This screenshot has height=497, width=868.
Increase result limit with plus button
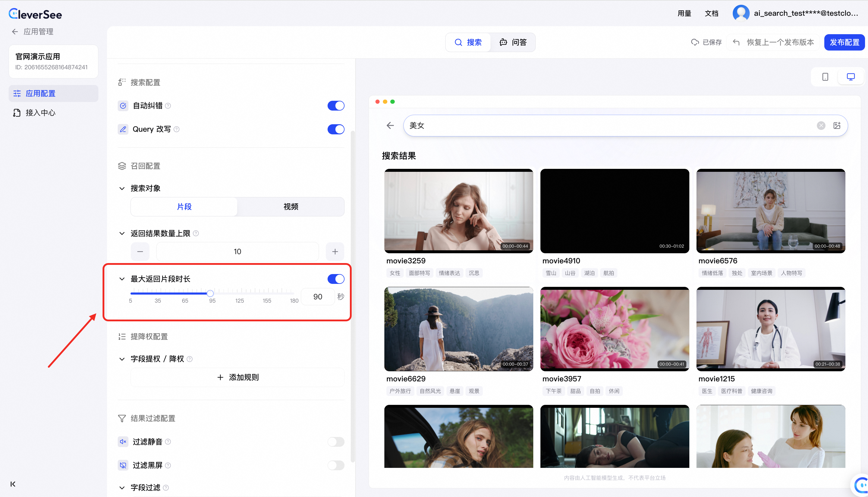coord(335,251)
